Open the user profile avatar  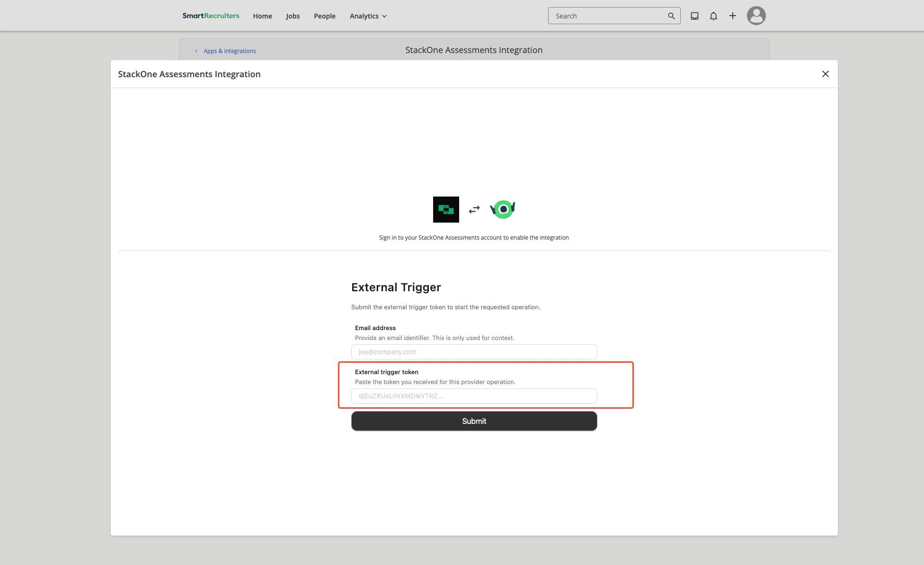pos(756,15)
